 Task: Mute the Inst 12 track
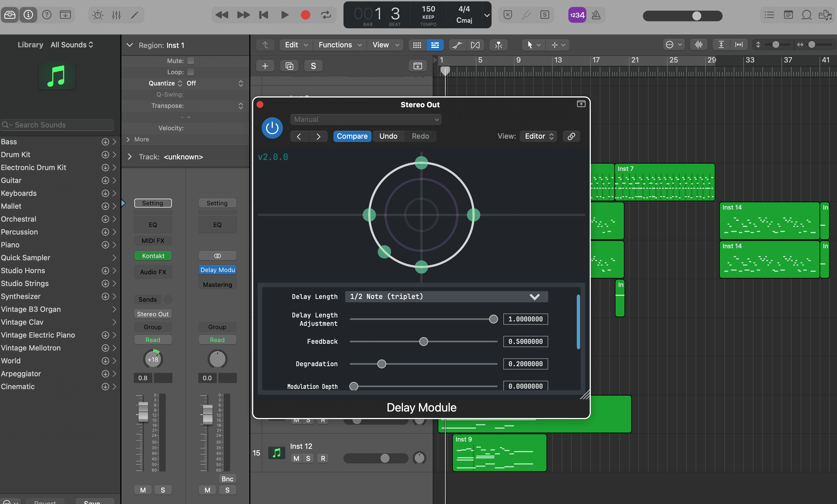(296, 458)
